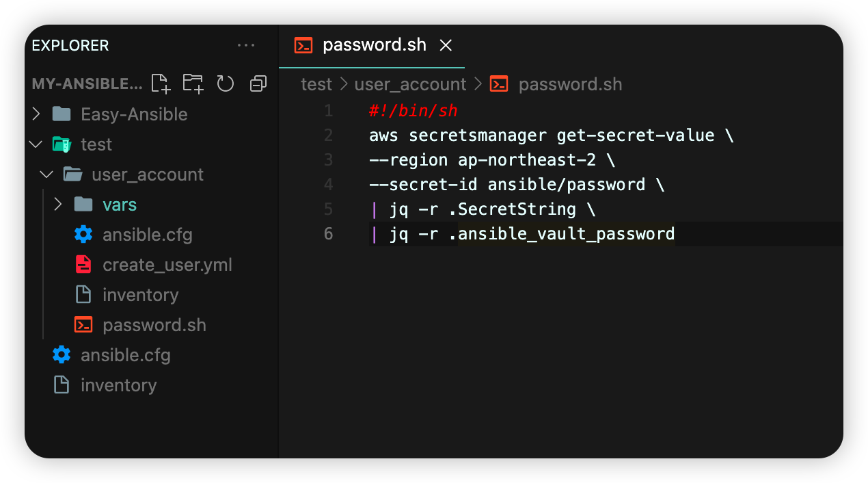The image size is (868, 483).
Task: Click the New File icon in Explorer
Action: point(161,83)
